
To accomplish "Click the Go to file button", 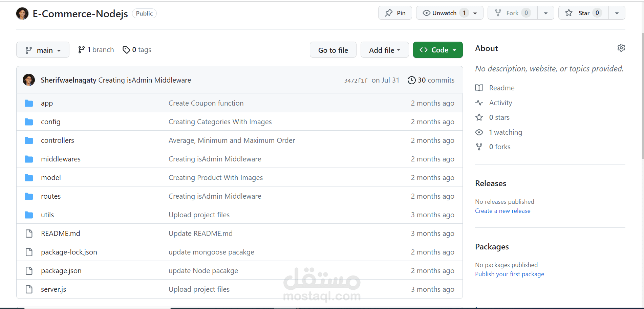I will 333,50.
